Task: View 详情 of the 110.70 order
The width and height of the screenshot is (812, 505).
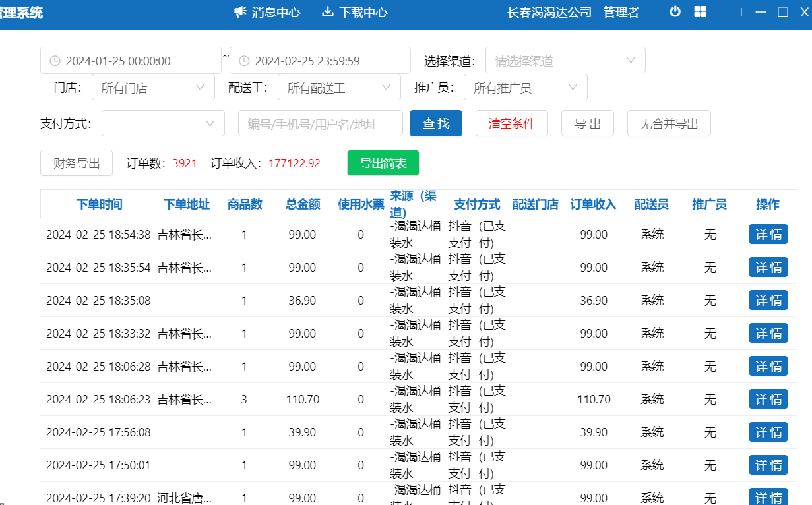Action: [768, 400]
